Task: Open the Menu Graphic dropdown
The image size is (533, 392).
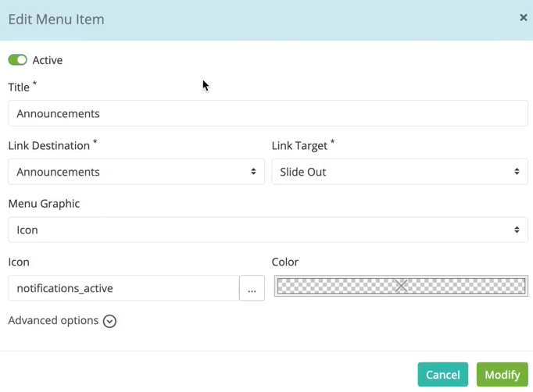Action: (x=268, y=230)
